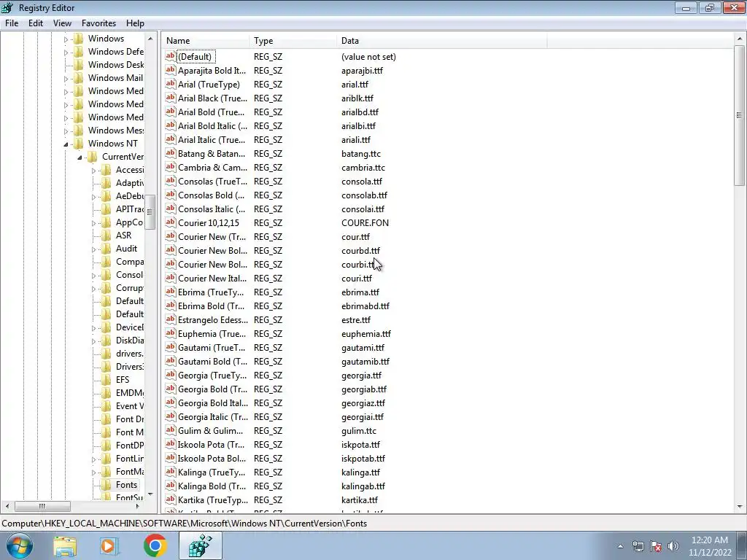
Task: Click the values pane scroll down arrow
Action: tap(740, 507)
